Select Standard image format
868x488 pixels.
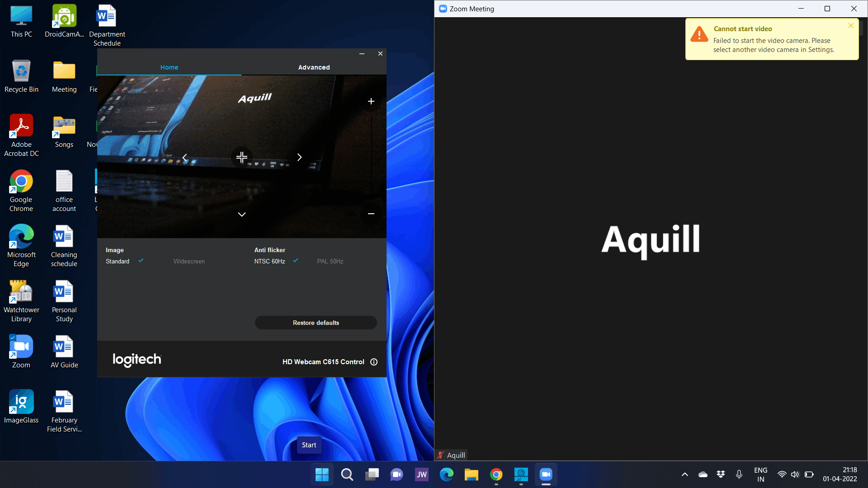point(118,261)
